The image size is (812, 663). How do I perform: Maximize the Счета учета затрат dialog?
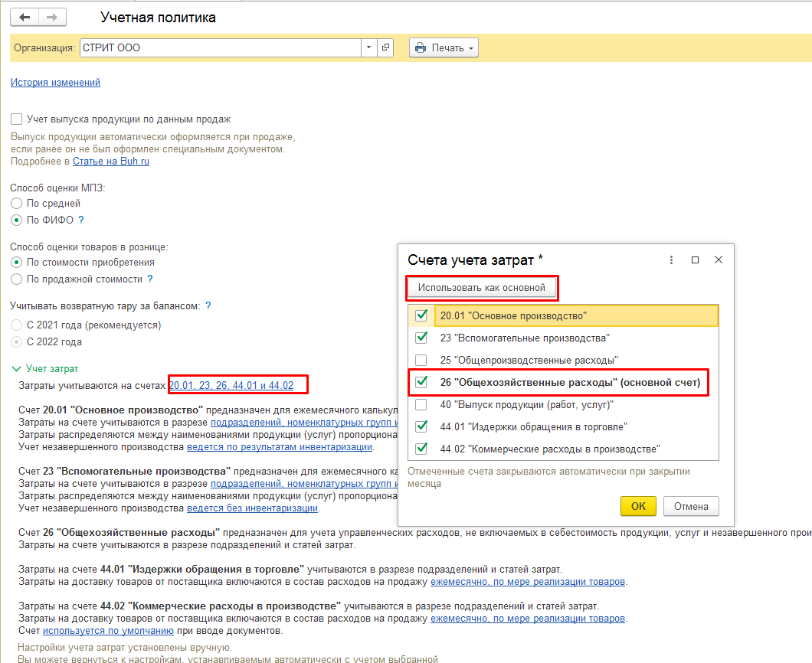click(x=695, y=260)
